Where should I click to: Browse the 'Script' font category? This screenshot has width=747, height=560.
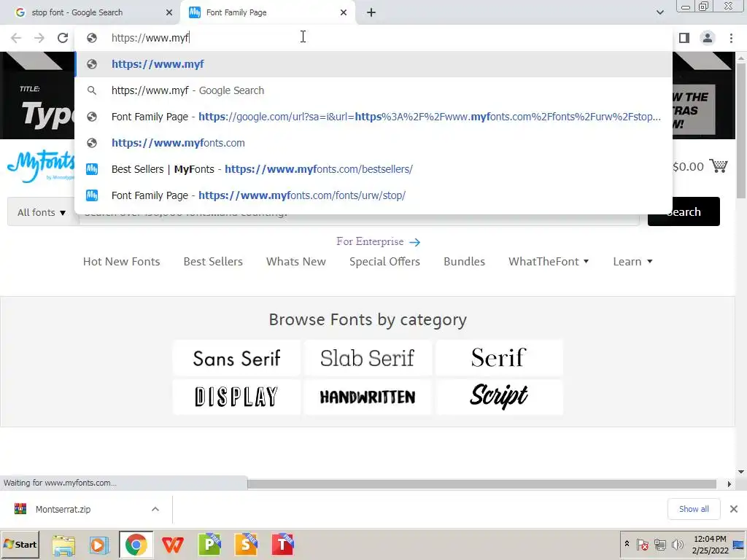point(499,397)
